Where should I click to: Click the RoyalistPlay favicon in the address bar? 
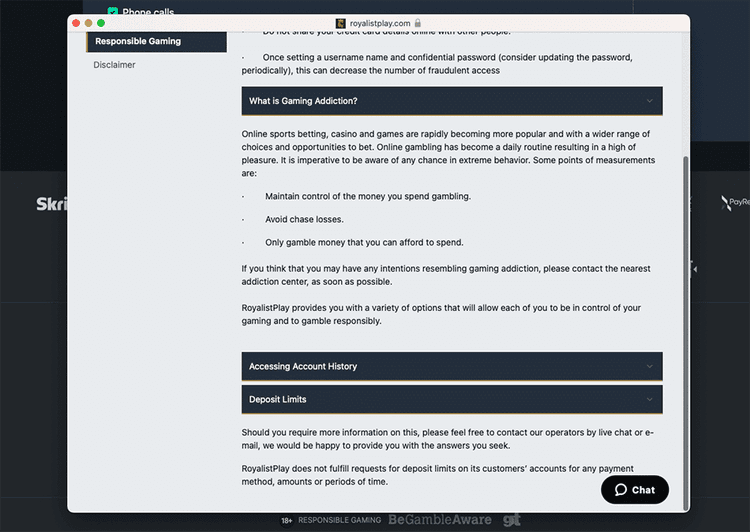coord(341,23)
